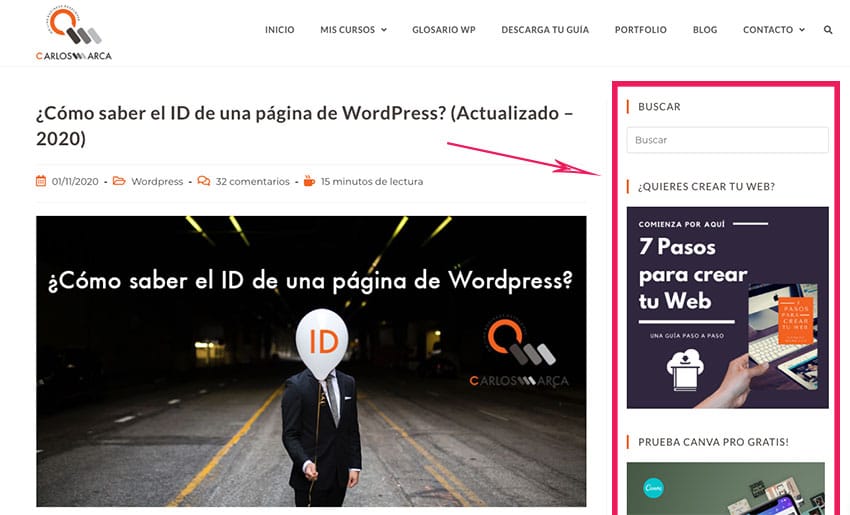
Task: Open the 32 comentarios link
Action: click(253, 182)
